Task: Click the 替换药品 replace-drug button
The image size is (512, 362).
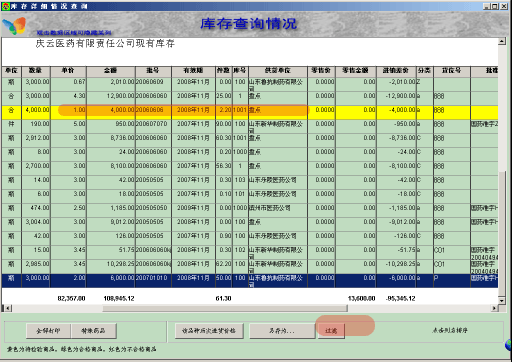Action: pos(93,331)
